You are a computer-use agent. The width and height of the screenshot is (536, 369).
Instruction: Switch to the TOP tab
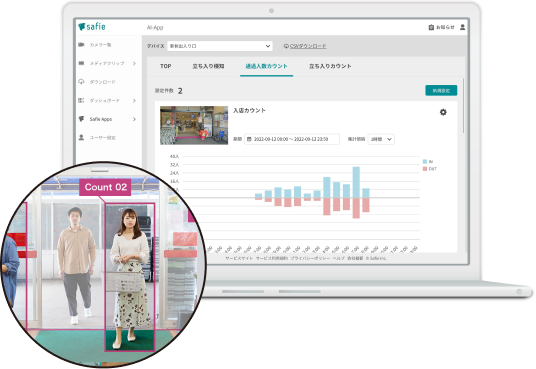click(x=166, y=66)
